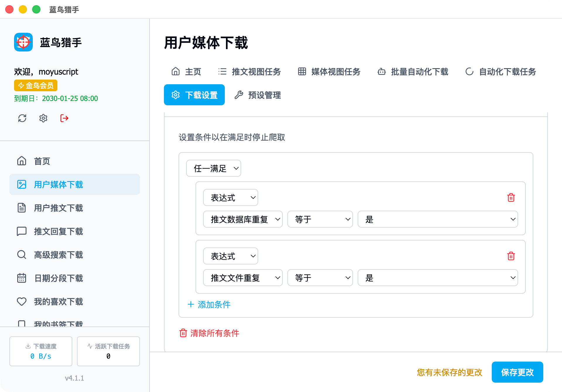Click the 蓝鸟猎手 app logo

tap(23, 42)
